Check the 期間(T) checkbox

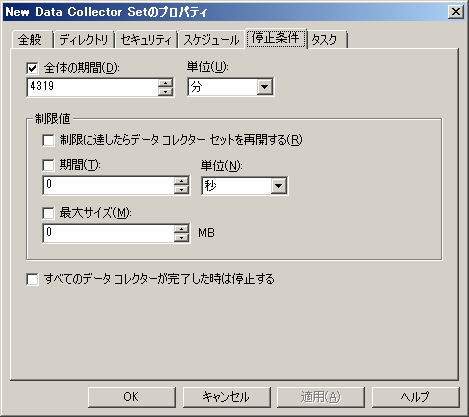[48, 165]
